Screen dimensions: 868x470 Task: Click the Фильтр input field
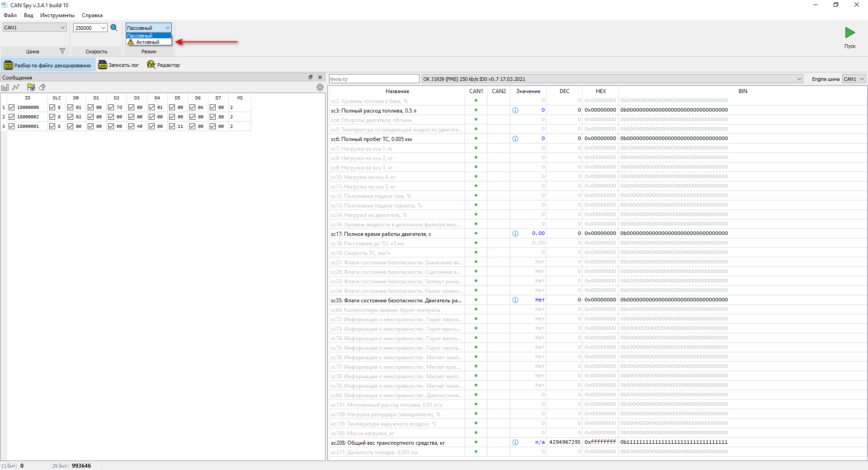pos(374,79)
